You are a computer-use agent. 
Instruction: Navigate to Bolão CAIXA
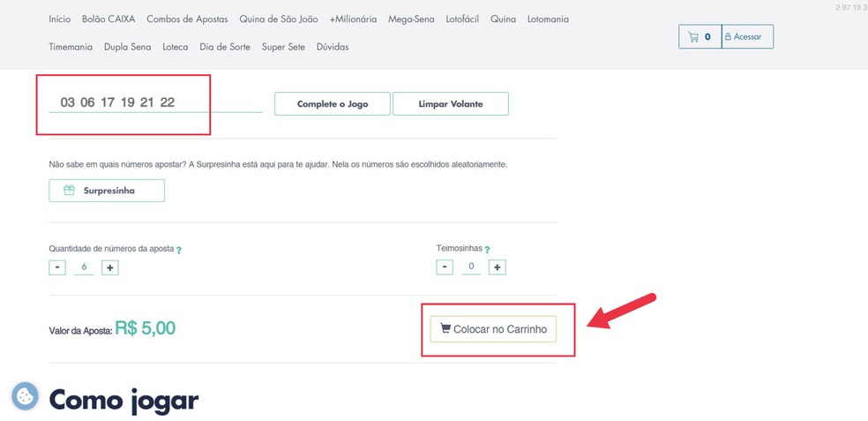(108, 19)
